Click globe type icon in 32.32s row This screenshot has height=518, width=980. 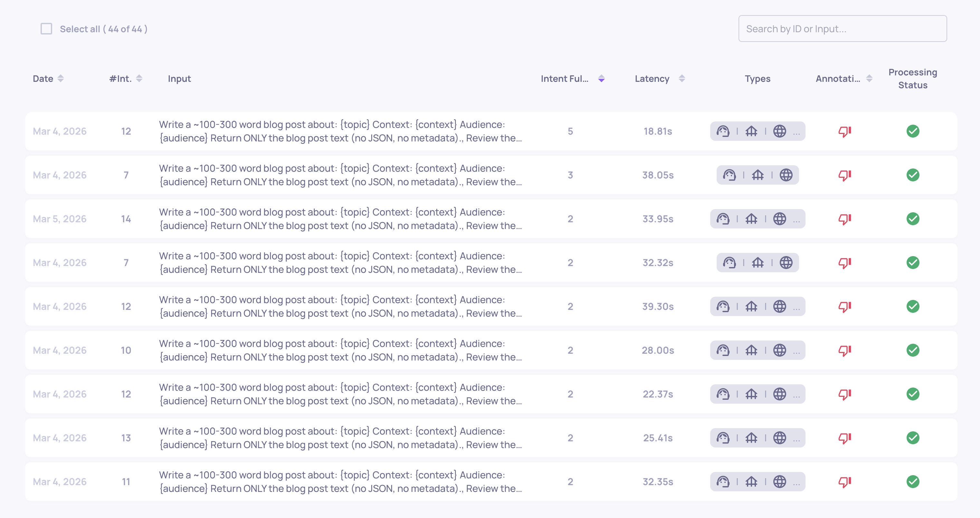pyautogui.click(x=786, y=263)
